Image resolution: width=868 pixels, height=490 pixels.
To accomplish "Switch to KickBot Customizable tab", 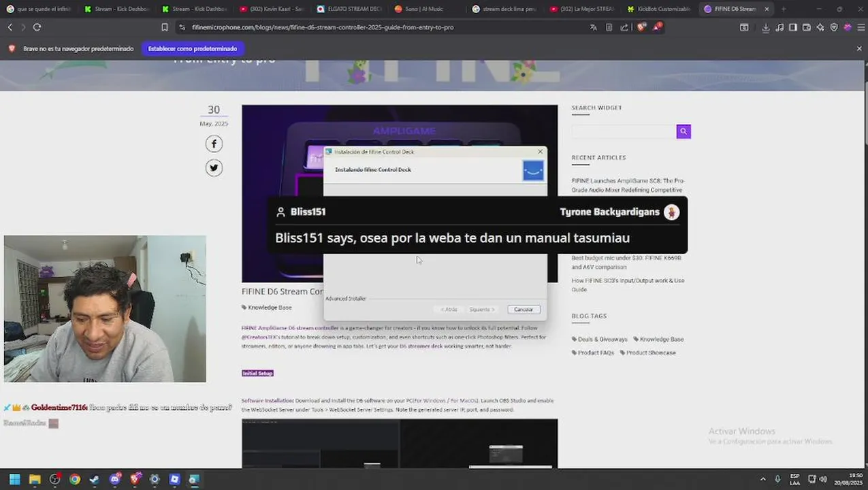I will click(659, 9).
